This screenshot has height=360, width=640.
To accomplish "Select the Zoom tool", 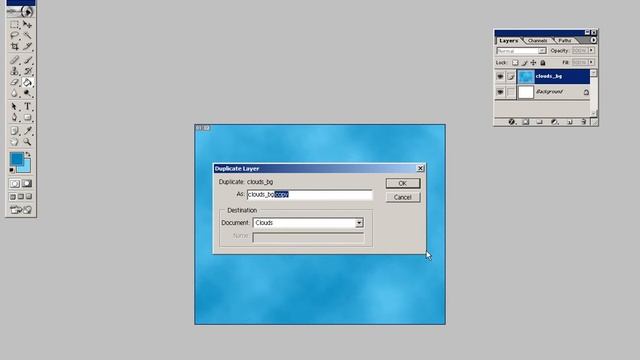I will (x=27, y=142).
